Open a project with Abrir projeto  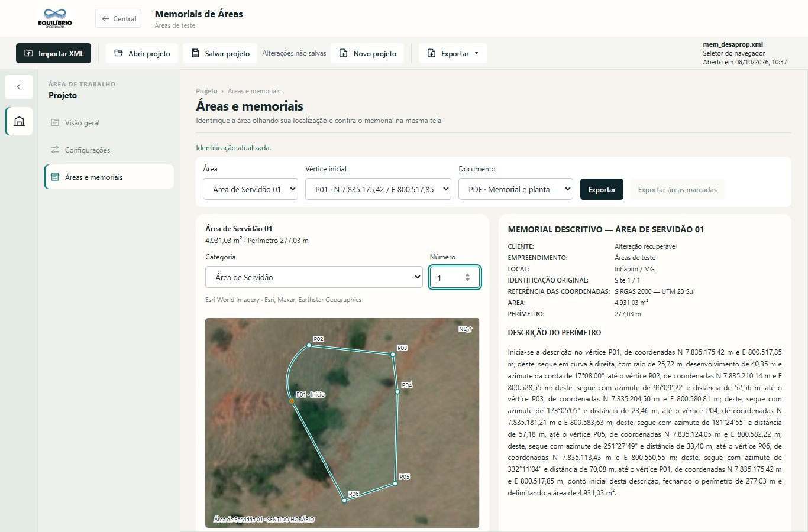tap(142, 53)
